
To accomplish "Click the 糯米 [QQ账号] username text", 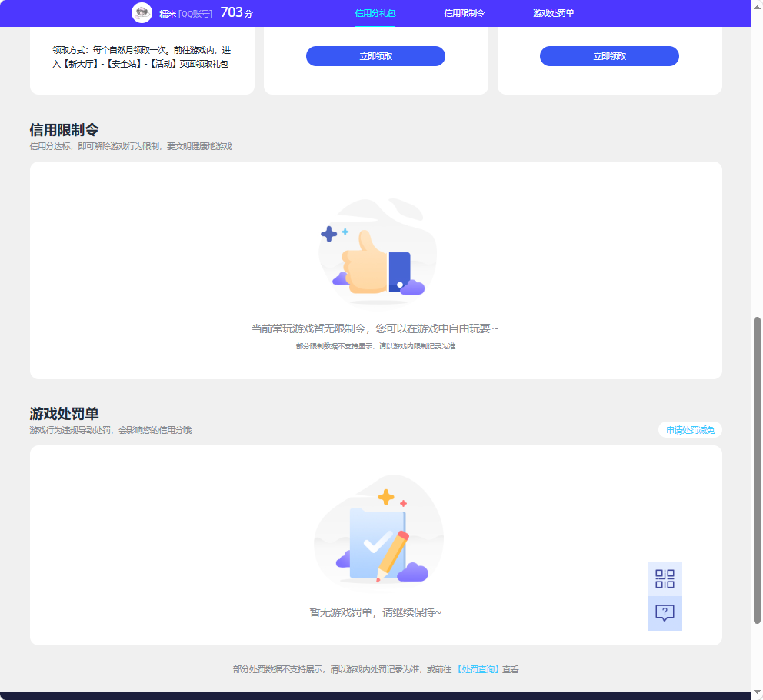I will coord(186,14).
